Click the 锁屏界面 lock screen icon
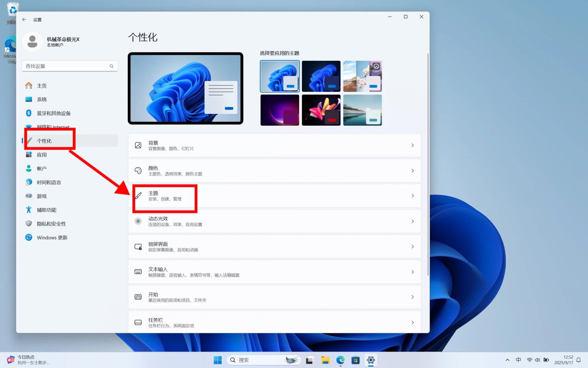588x368 pixels. [138, 247]
